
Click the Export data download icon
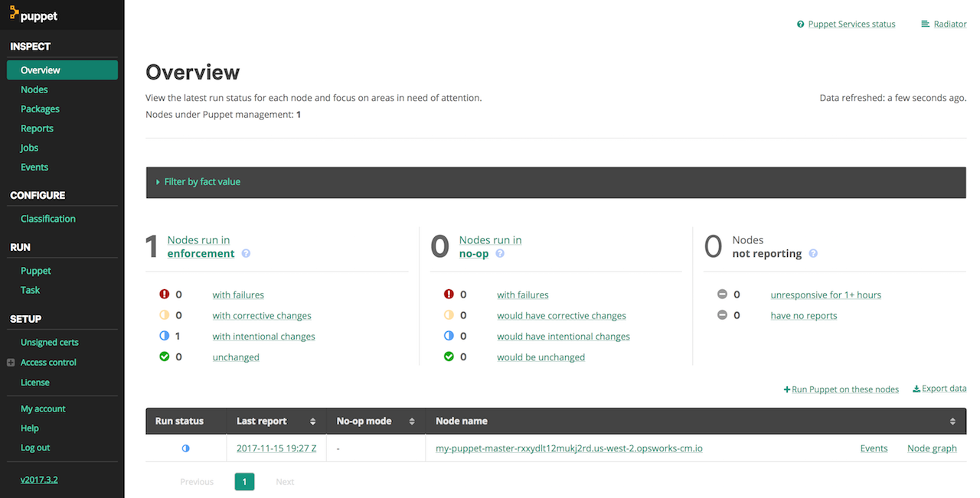916,389
